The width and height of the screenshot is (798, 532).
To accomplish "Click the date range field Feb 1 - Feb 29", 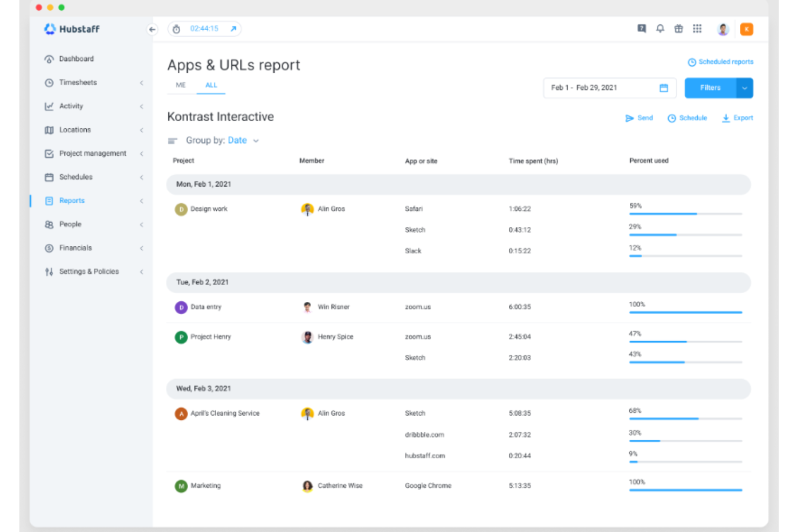I will coord(609,88).
